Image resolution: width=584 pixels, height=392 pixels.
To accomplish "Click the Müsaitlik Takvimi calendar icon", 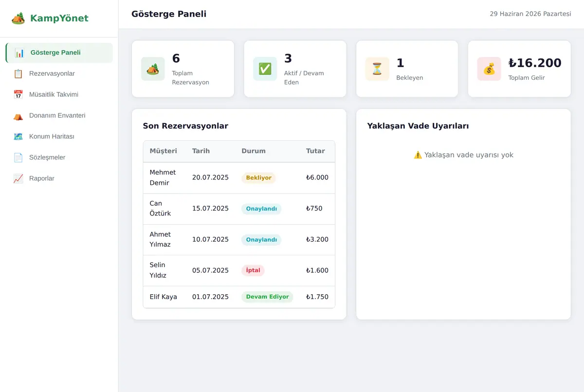I will click(18, 95).
